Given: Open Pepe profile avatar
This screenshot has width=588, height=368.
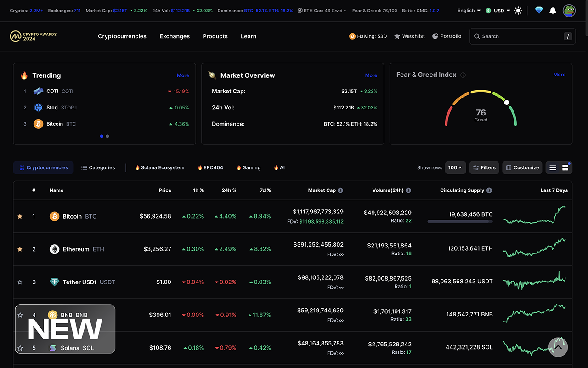Looking at the screenshot, I should pos(569,11).
